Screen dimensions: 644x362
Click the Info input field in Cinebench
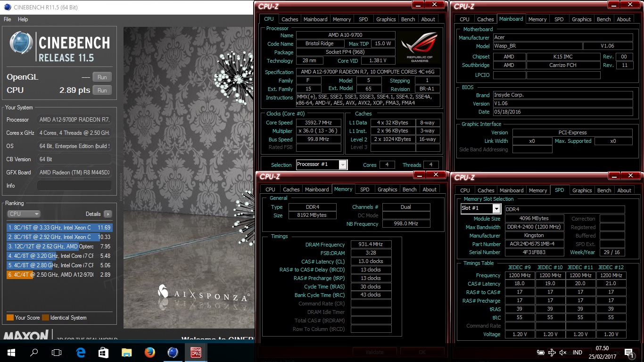(x=74, y=186)
